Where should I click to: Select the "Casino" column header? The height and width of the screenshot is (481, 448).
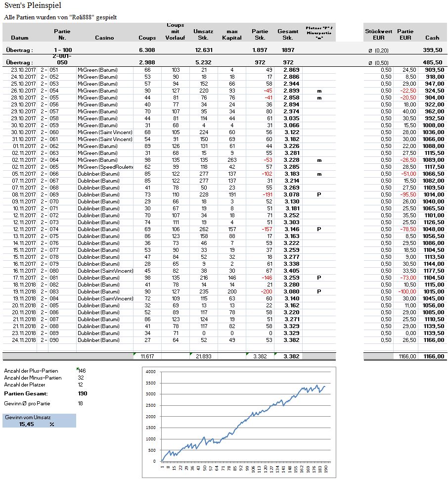click(104, 38)
